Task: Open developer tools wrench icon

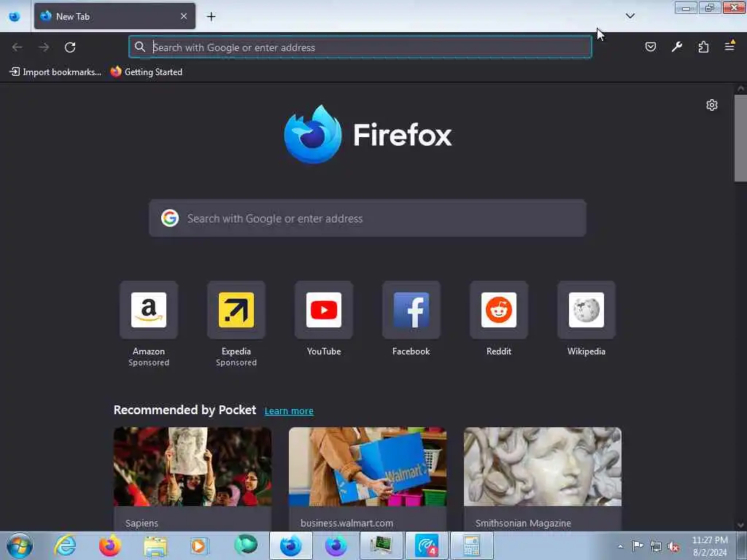Action: tap(676, 47)
